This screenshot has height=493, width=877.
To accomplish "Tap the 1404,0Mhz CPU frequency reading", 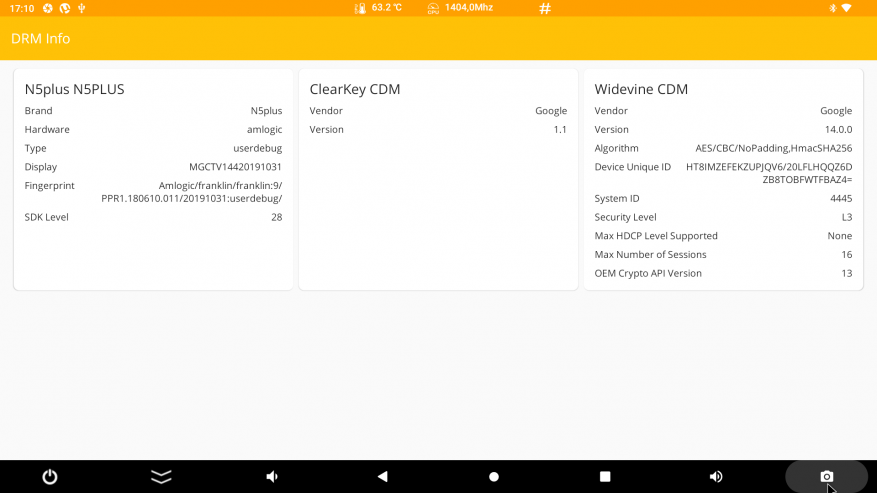I will (x=469, y=8).
